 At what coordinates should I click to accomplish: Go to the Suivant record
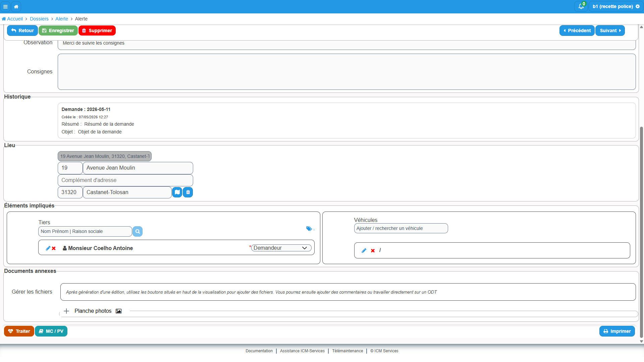[x=610, y=31]
